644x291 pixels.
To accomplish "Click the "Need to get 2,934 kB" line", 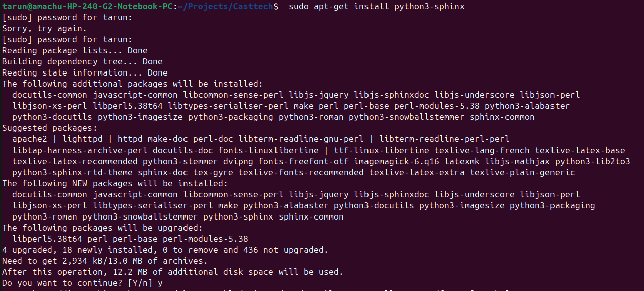I will click(105, 261).
